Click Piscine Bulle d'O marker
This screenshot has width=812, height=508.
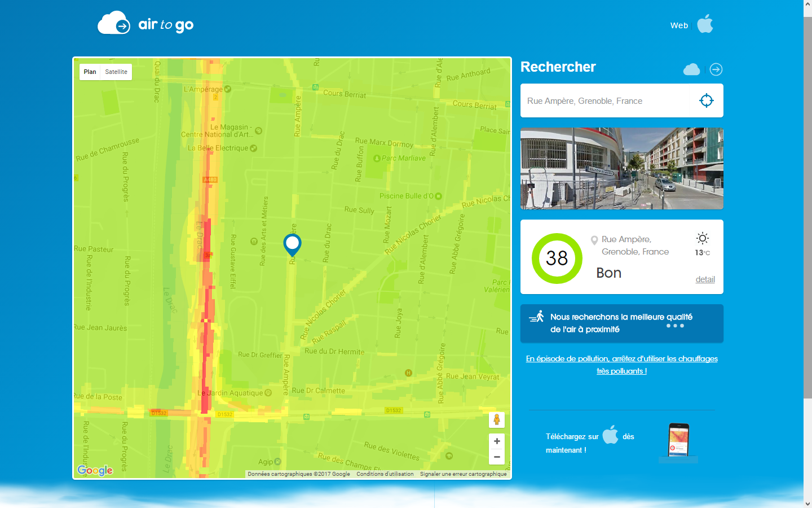click(x=439, y=196)
